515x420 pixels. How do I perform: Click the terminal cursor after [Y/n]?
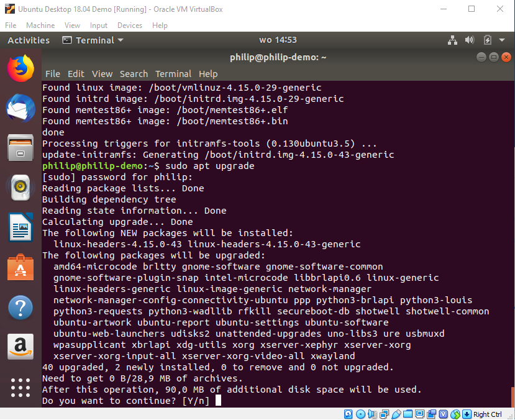click(218, 401)
